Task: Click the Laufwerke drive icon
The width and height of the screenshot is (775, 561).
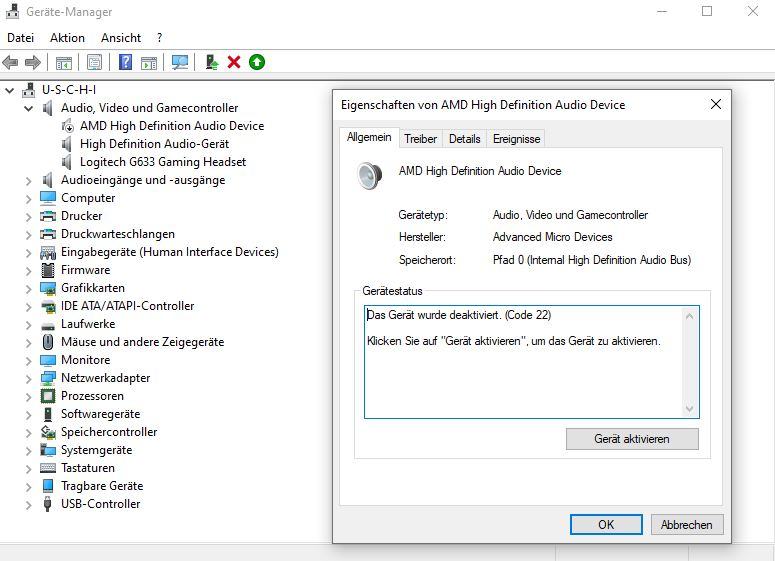Action: click(48, 325)
